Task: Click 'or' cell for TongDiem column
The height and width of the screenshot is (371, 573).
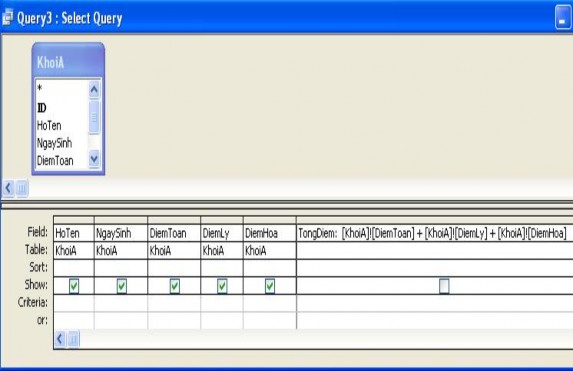Action: click(435, 321)
